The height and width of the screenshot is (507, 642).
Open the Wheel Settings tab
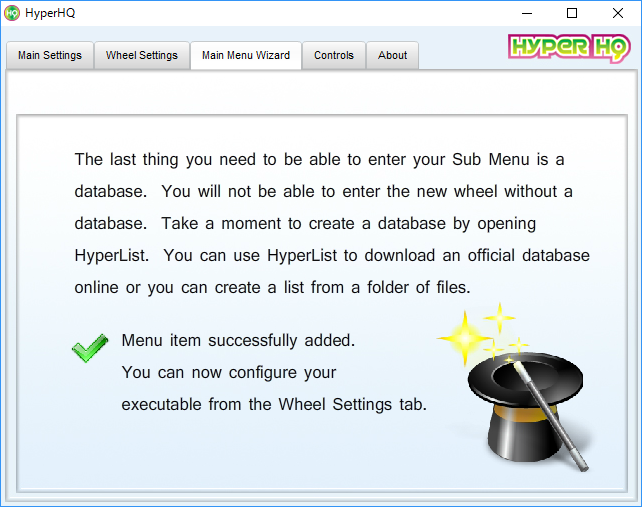[x=142, y=55]
